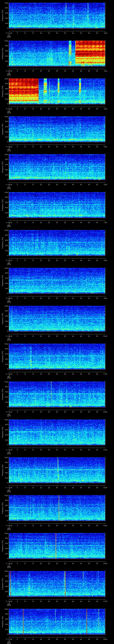Image resolution: width=114 pixels, height=644 pixels.
Task: Click the 4:00 end time label
Action: (105, 109)
